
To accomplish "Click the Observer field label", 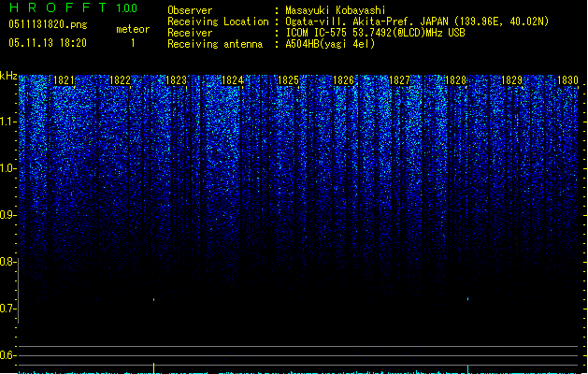I will click(x=190, y=10).
